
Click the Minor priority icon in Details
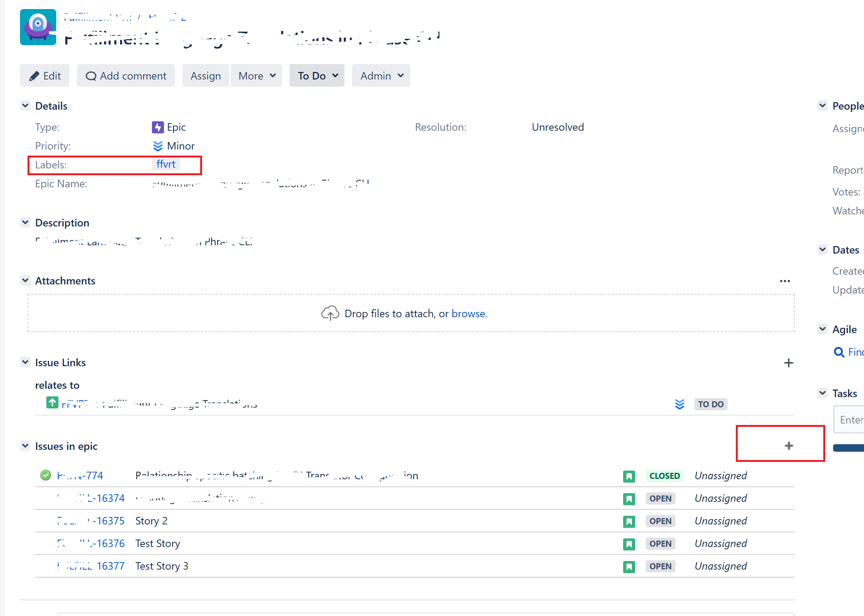[x=158, y=146]
